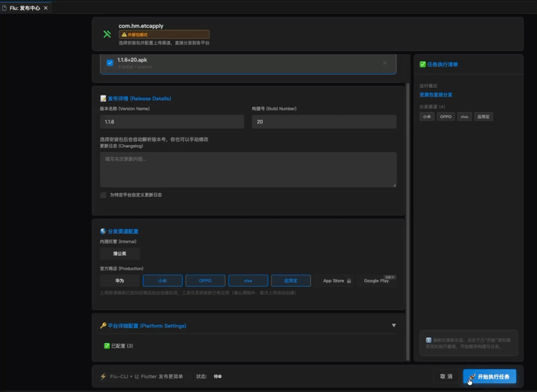Click the 小米 tag in task checklist
Screen dimensions: 537x392
[x=427, y=117]
